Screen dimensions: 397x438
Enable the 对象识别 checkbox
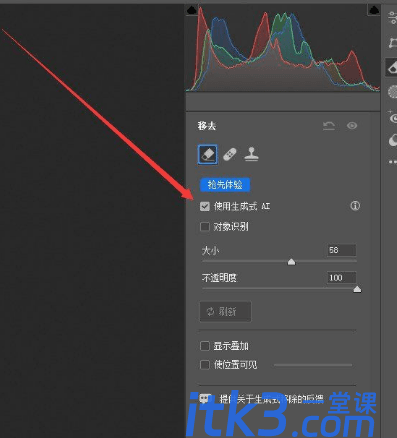(205, 227)
